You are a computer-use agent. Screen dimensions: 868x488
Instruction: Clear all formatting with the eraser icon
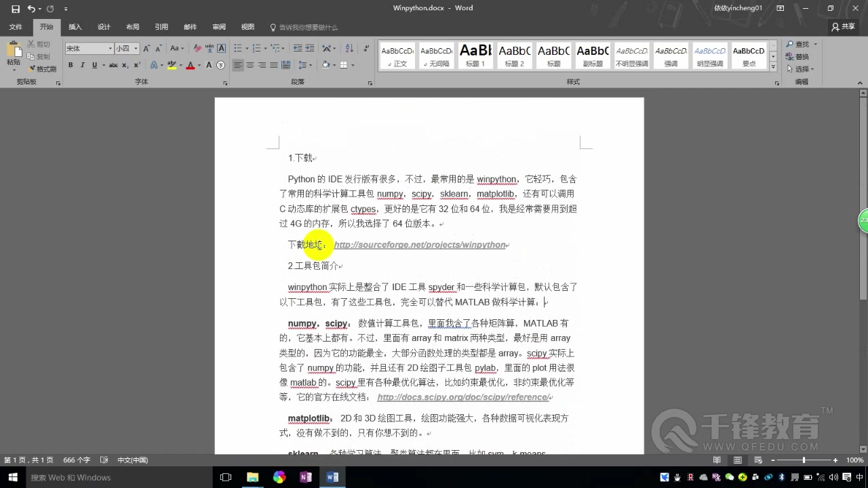(197, 48)
